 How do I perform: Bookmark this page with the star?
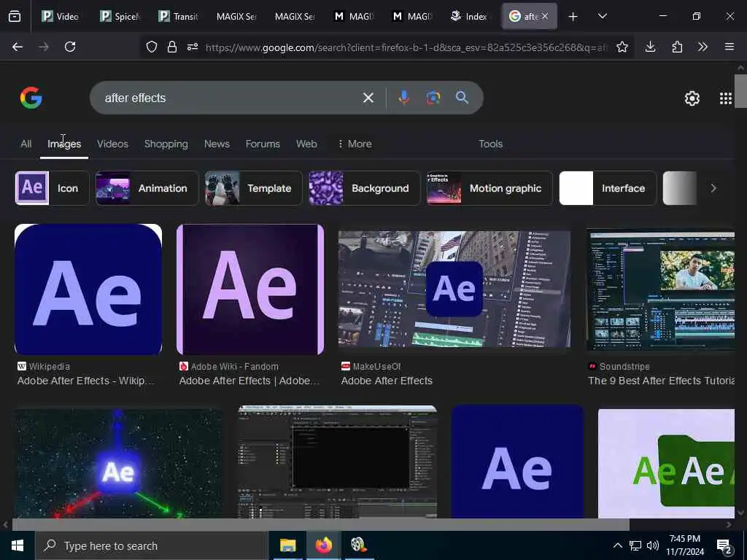pos(622,47)
